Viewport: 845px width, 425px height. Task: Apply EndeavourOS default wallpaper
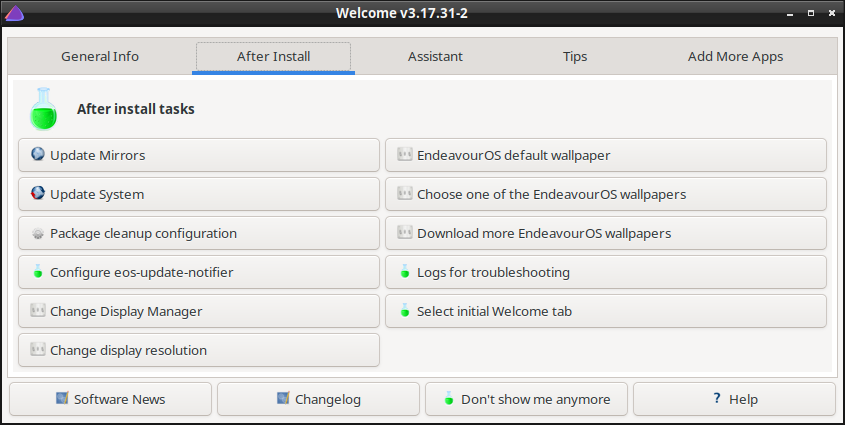tap(606, 155)
